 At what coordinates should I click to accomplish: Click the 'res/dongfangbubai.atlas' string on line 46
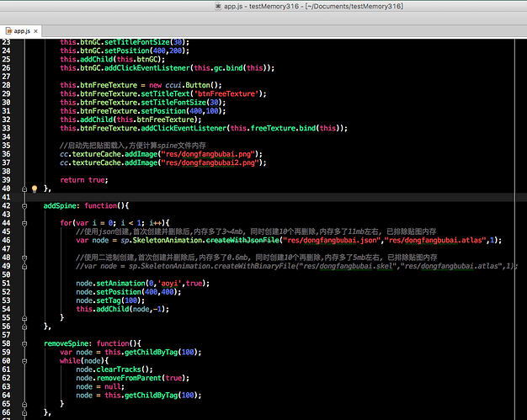435,240
